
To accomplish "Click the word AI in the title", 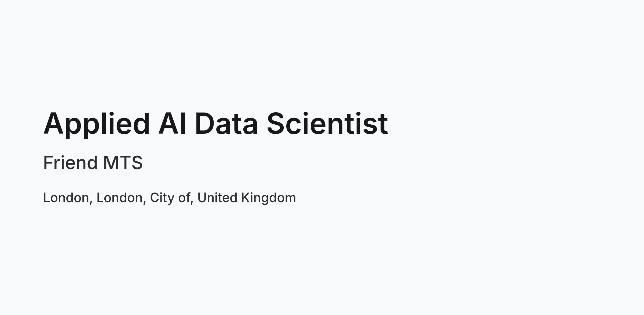I will pyautogui.click(x=172, y=123).
